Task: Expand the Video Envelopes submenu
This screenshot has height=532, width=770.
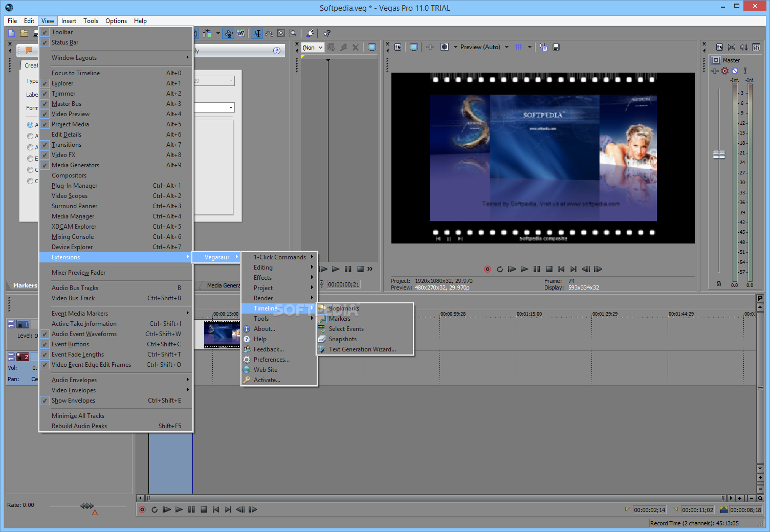Action: coord(116,390)
